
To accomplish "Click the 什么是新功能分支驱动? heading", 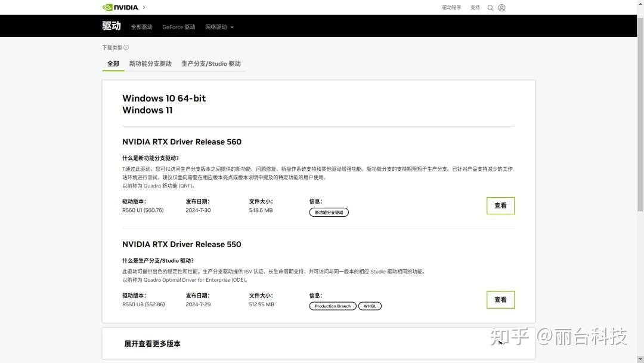I will point(150,158).
